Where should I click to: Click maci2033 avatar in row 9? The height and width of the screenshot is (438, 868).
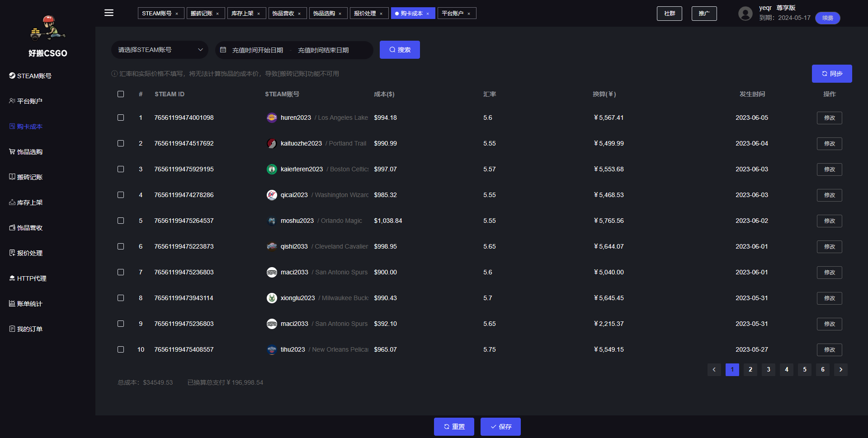[272, 324]
